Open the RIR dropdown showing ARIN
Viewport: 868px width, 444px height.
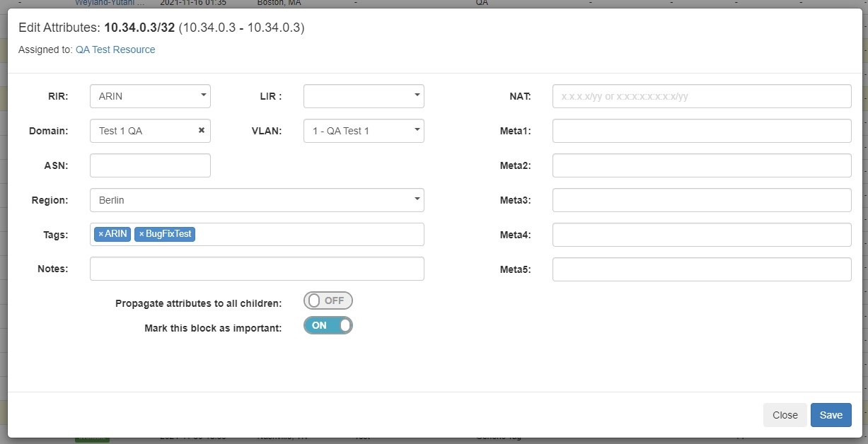(x=150, y=96)
